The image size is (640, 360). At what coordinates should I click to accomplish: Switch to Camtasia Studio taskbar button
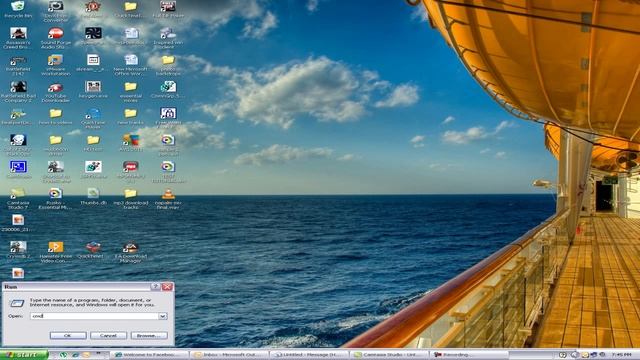389,355
